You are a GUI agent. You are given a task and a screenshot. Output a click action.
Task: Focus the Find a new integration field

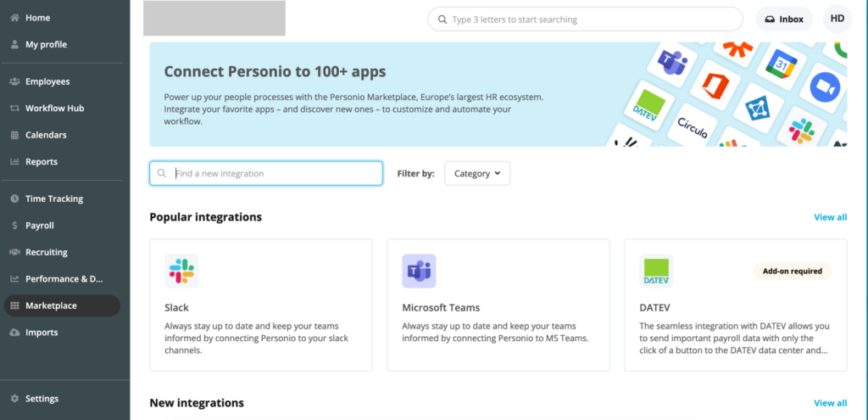266,173
